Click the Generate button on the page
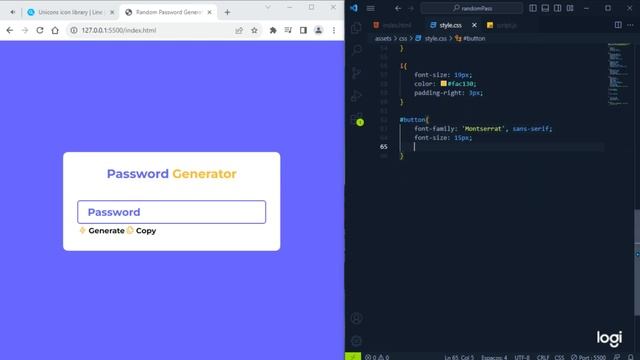The height and width of the screenshot is (360, 640). click(102, 231)
